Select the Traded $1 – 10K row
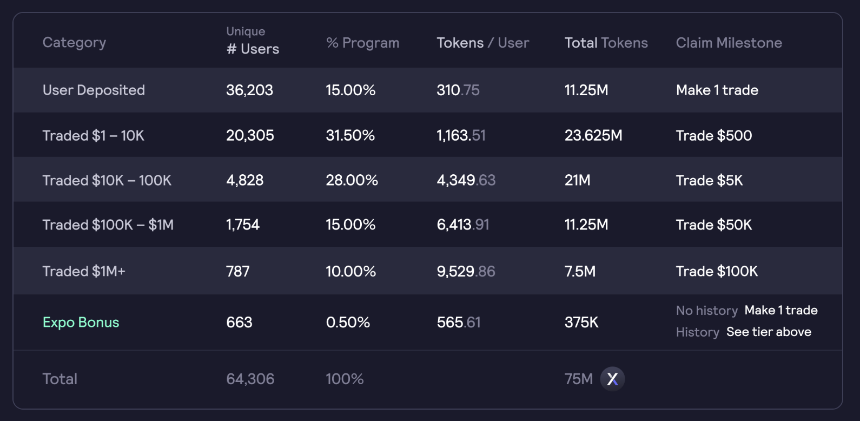Image resolution: width=860 pixels, height=421 pixels. [427, 135]
